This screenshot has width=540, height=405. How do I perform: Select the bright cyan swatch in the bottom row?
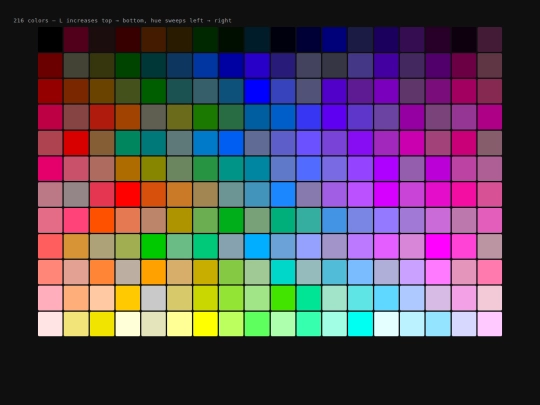pyautogui.click(x=360, y=324)
